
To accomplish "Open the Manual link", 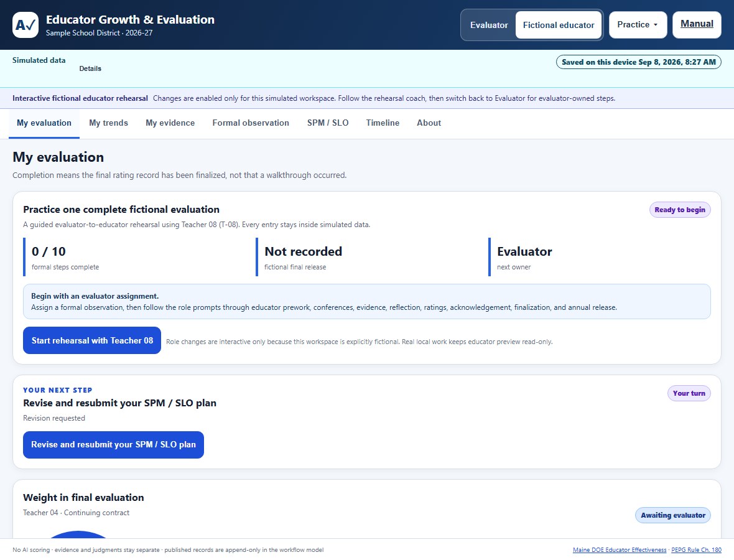I will tap(697, 25).
